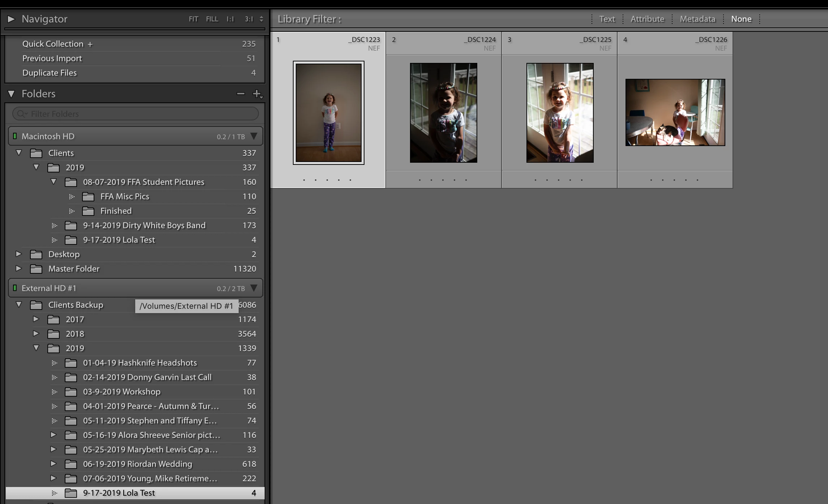The image size is (828, 504).
Task: Set third star rating on _DSC1224
Action: [x=443, y=180]
